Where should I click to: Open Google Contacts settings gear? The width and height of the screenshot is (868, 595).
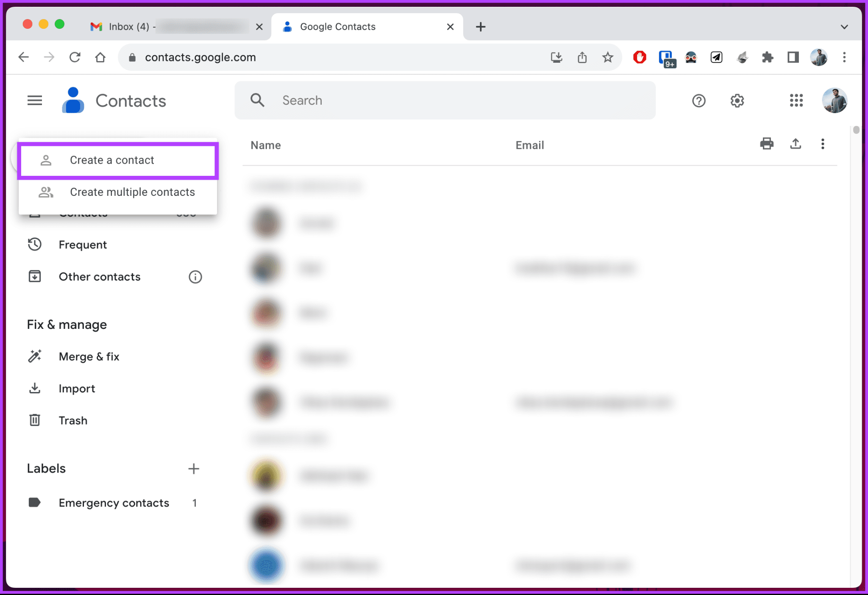point(737,100)
